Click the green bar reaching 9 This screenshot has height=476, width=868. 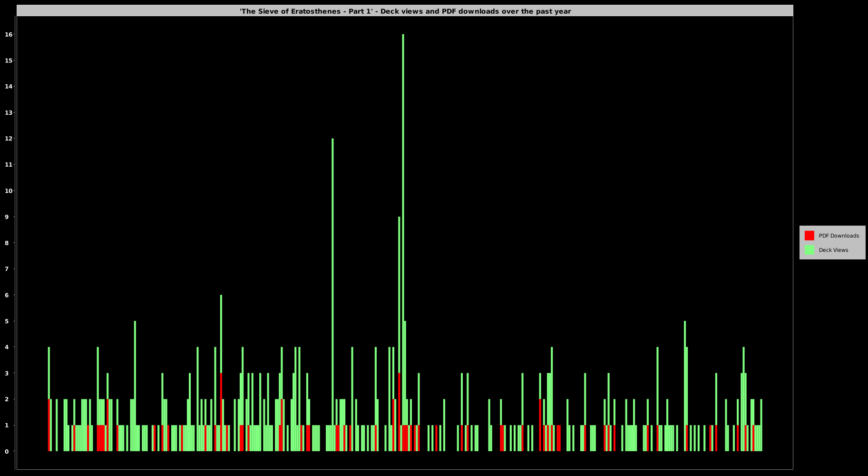(399, 295)
